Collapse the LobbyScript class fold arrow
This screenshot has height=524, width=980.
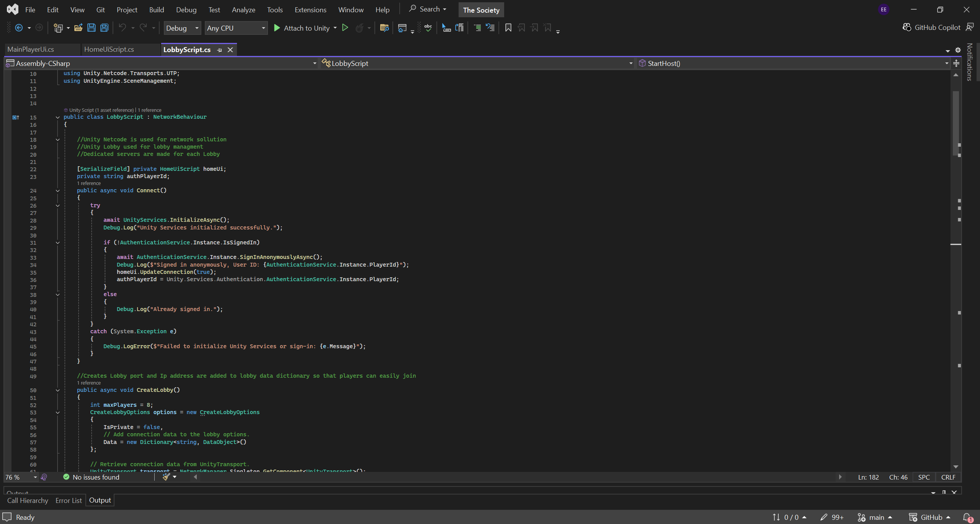coord(58,117)
